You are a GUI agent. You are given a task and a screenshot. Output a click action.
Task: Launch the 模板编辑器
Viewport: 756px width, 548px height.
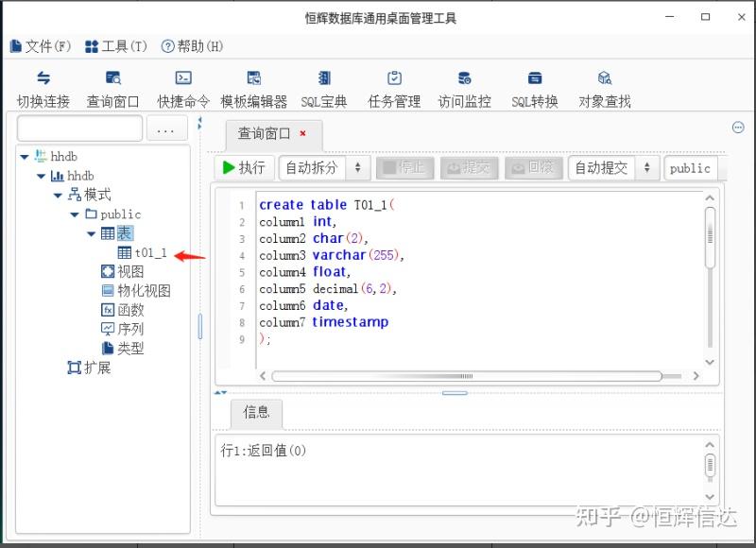[x=253, y=90]
